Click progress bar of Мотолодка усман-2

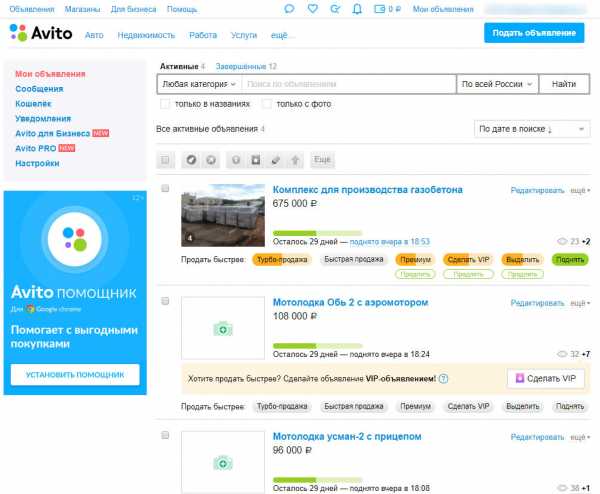point(317,480)
